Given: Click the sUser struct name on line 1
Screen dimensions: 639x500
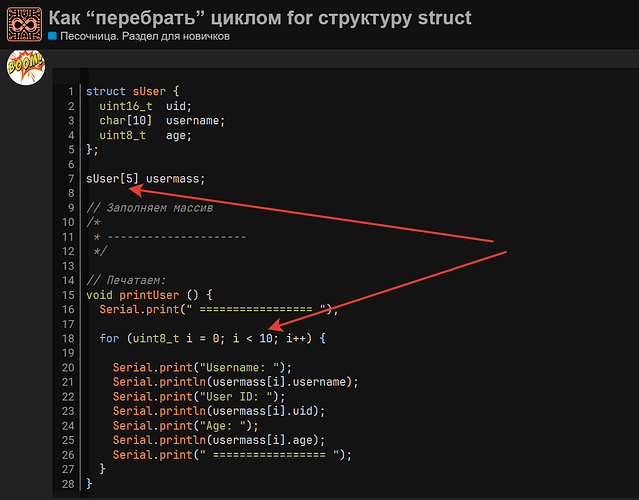Looking at the screenshot, I should tap(149, 91).
